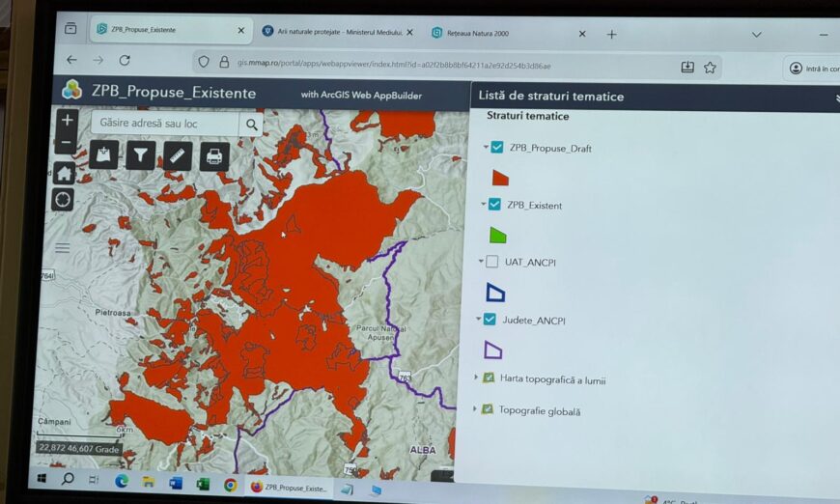Expand the Harta topografică a lumii layer

[x=476, y=378]
